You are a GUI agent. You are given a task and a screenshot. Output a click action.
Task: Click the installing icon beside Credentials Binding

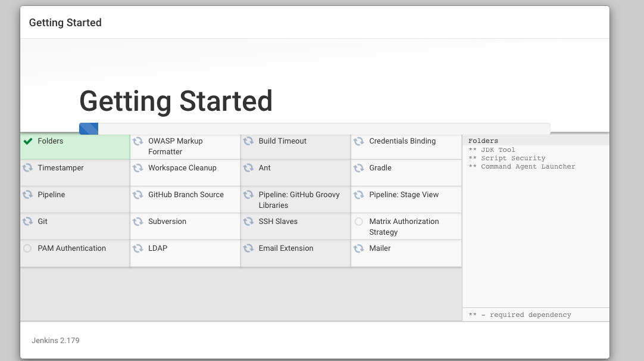coord(359,141)
